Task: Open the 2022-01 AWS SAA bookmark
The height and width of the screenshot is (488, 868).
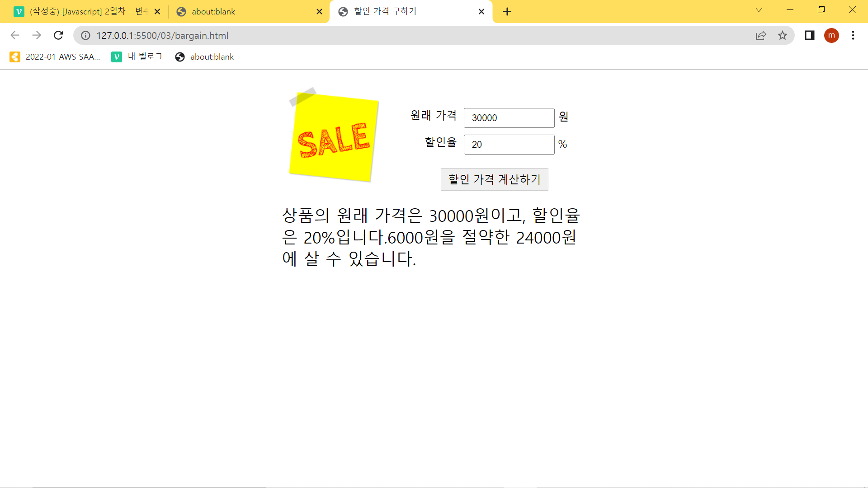Action: click(55, 57)
